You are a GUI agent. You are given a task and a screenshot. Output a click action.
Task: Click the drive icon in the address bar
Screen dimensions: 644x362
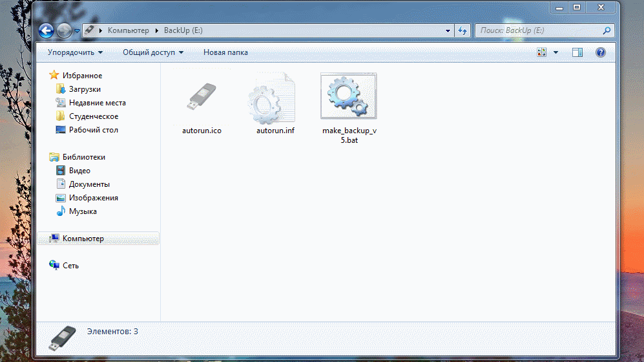[89, 30]
